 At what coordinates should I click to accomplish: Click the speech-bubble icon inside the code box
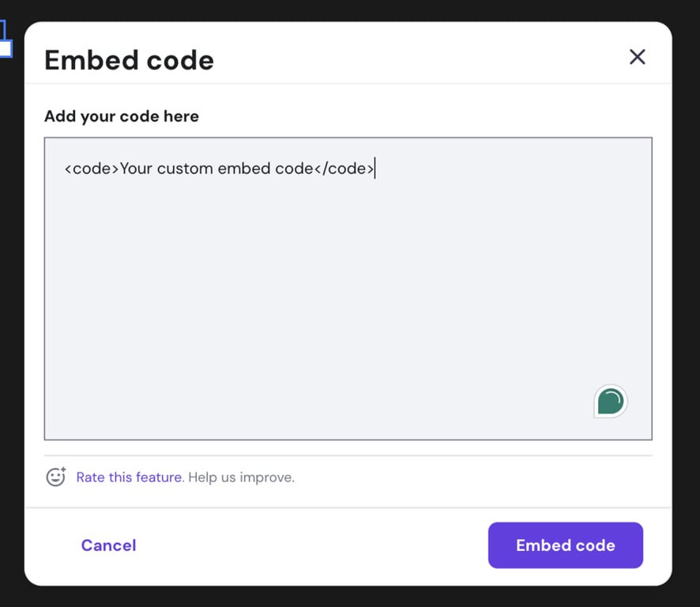click(609, 401)
